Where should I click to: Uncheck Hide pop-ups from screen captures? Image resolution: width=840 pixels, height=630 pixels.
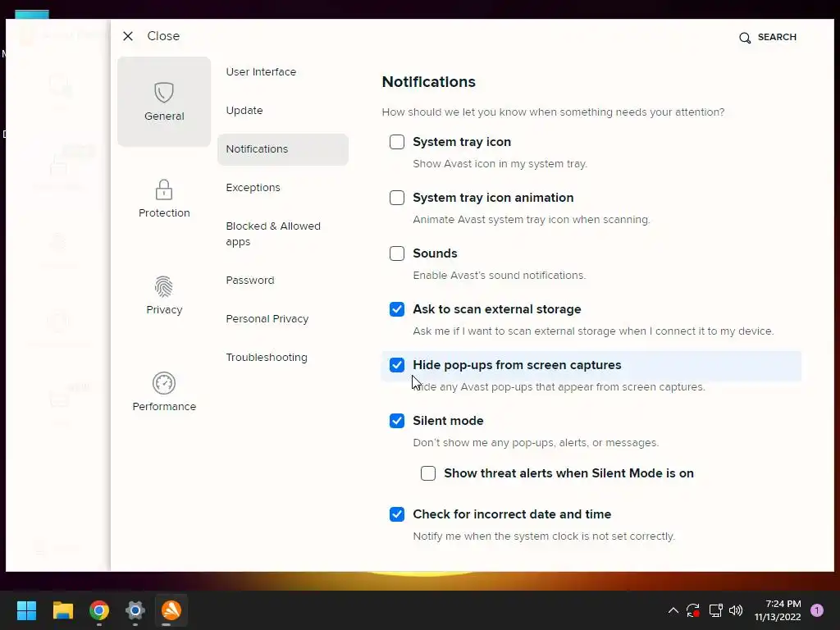(x=397, y=365)
